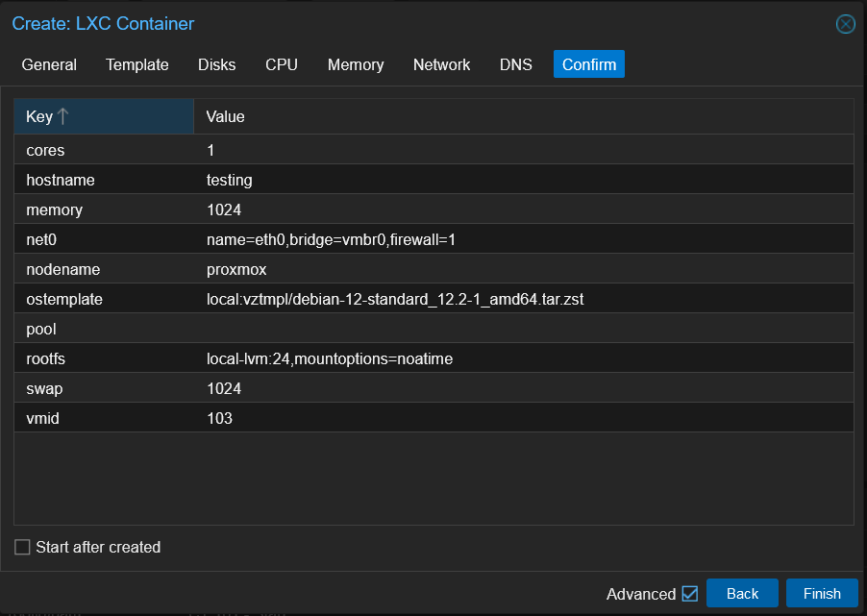The width and height of the screenshot is (867, 616).
Task: Click the Key column header
Action: pyautogui.click(x=38, y=116)
